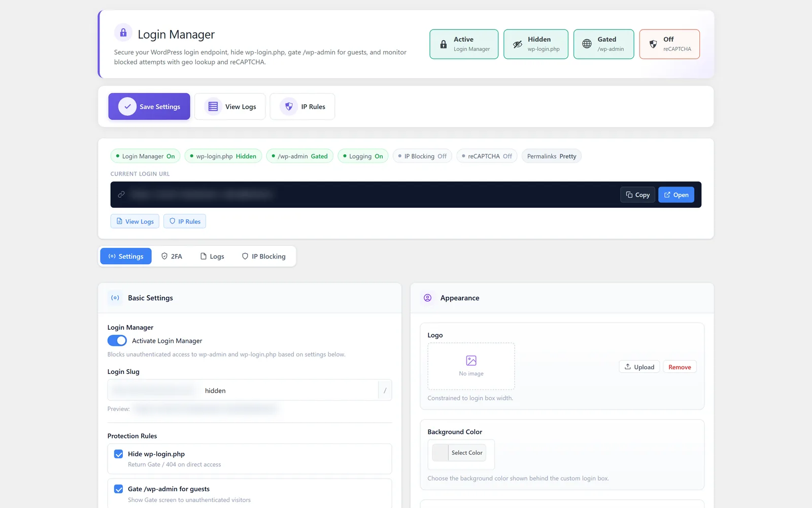Screen dimensions: 812x508
Task: Click the list icon on large View Logs button
Action: click(213, 107)
